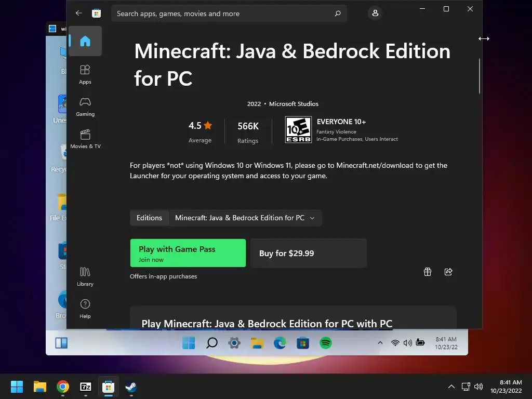Click Microsoft Store on host taskbar
The height and width of the screenshot is (399, 532).
click(x=108, y=387)
